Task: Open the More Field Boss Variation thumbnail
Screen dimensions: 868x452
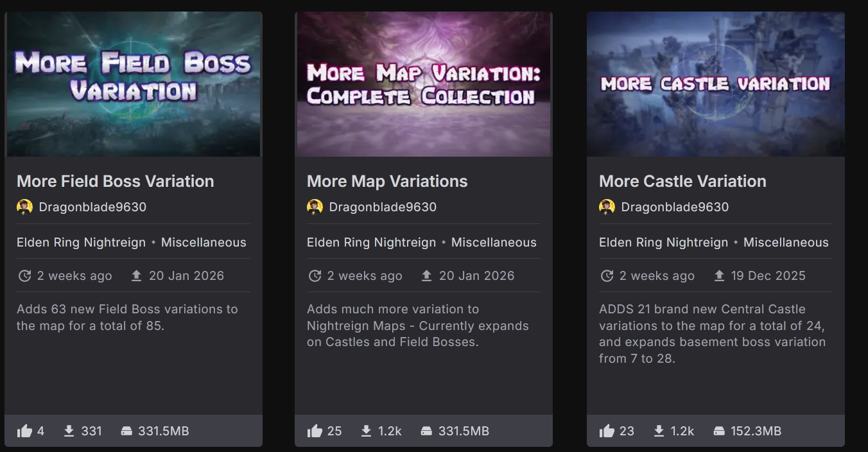Action: pyautogui.click(x=134, y=84)
